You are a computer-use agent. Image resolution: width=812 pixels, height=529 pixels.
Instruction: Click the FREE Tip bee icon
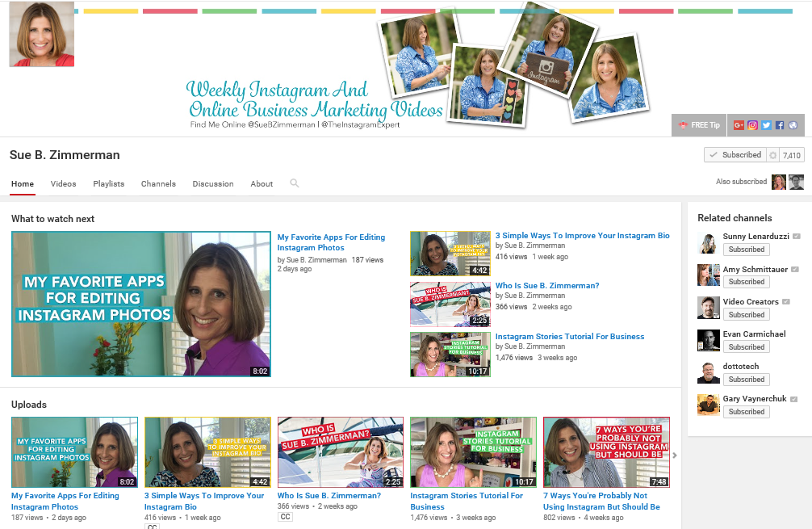point(684,125)
